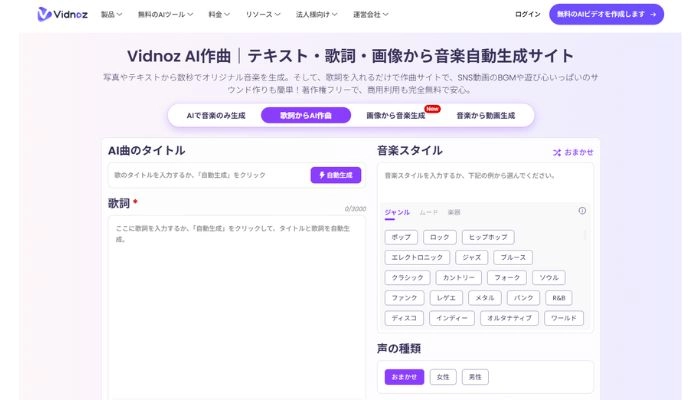700x400 pixels.
Task: Select the 女性 voice type
Action: click(x=442, y=377)
